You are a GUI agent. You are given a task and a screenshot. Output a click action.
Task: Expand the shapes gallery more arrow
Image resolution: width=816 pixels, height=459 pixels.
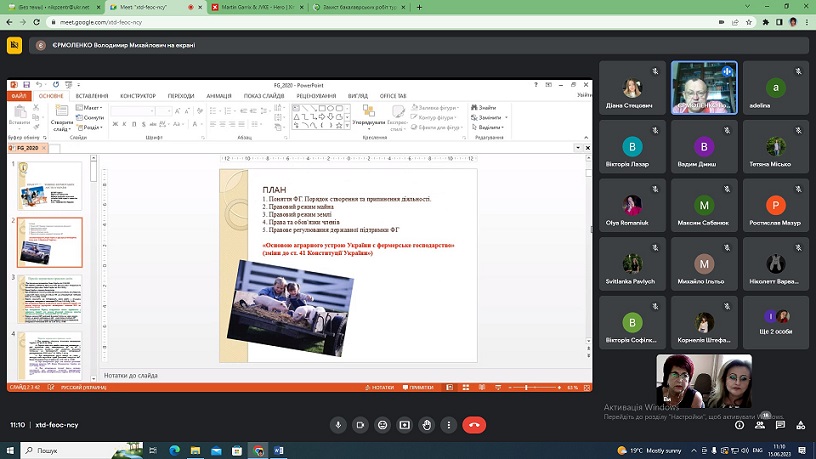(347, 126)
